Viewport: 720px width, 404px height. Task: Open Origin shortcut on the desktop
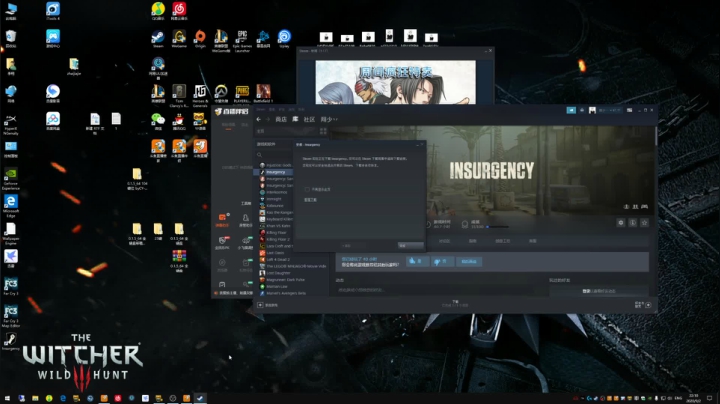click(x=200, y=39)
